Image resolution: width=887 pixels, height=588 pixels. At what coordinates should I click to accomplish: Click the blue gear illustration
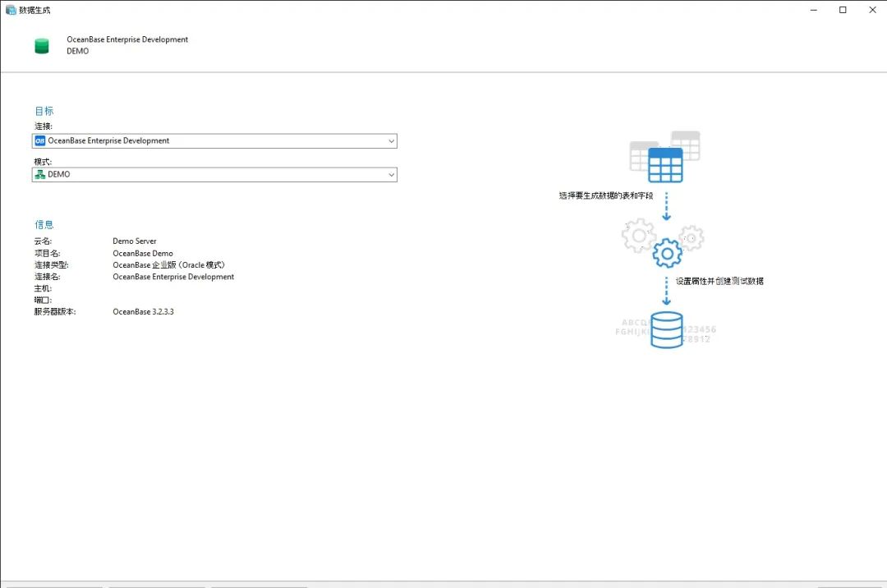click(668, 253)
